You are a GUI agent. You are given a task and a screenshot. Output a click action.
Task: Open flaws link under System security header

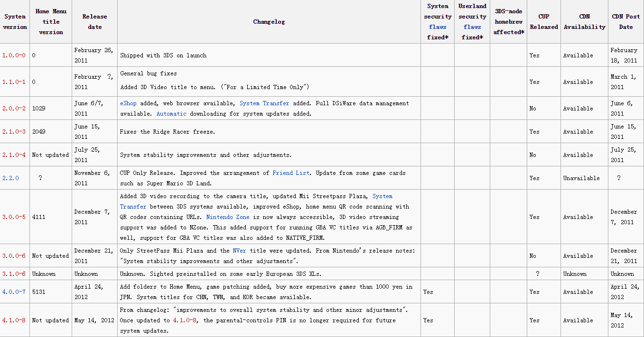point(438,27)
